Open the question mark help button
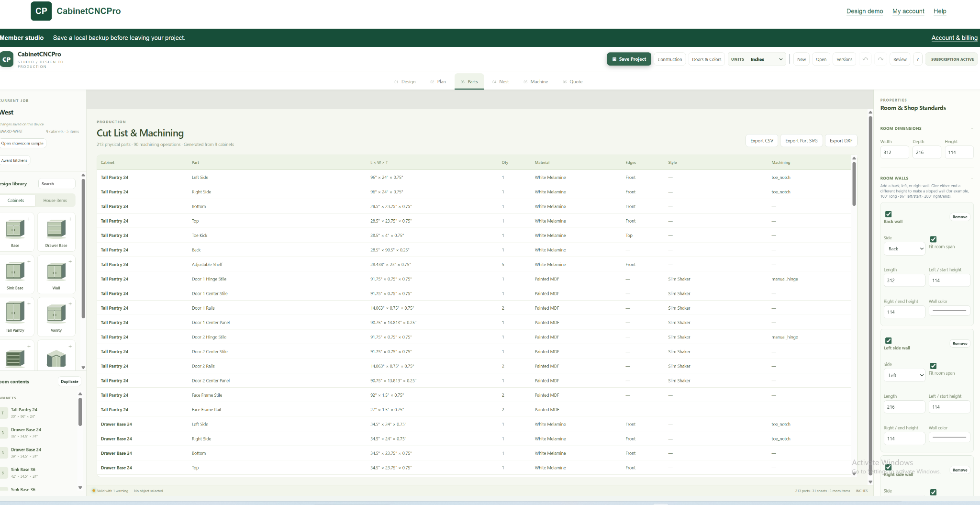Viewport: 980px width, 505px height. (x=917, y=59)
